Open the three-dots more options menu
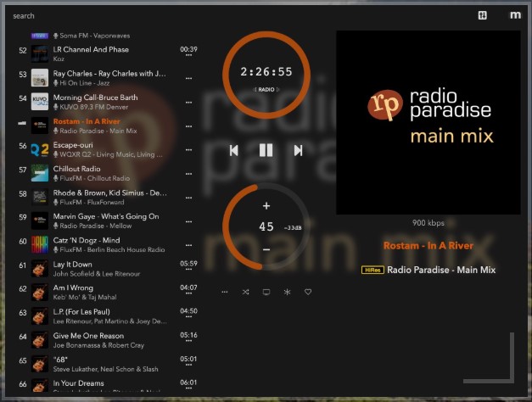Screen dimensions: 532x402 point(225,292)
